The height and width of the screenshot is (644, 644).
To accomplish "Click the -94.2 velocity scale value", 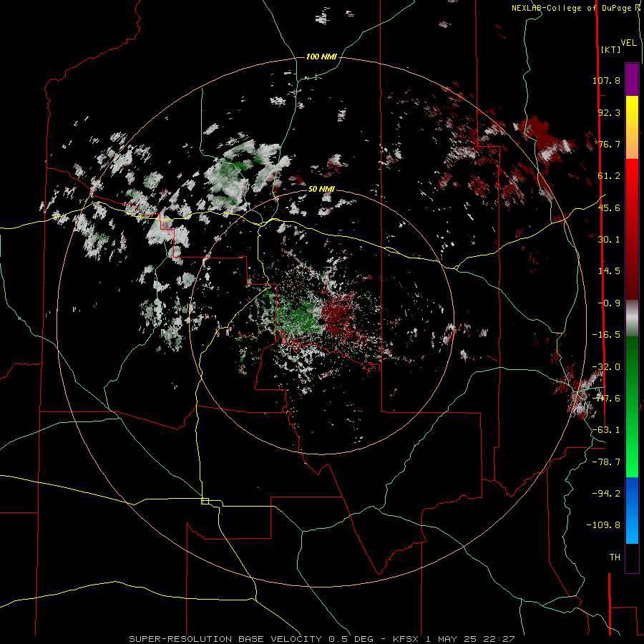I will click(x=606, y=493).
